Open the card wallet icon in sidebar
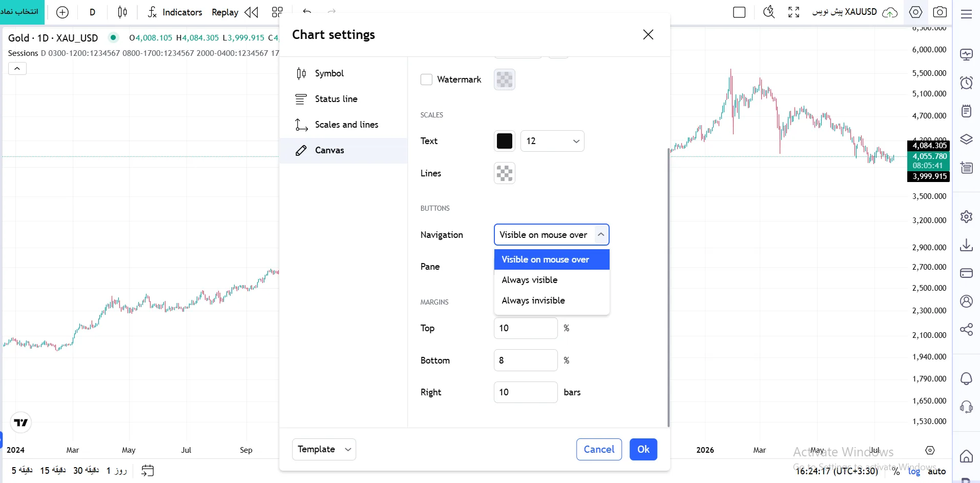This screenshot has width=980, height=483. [x=966, y=273]
